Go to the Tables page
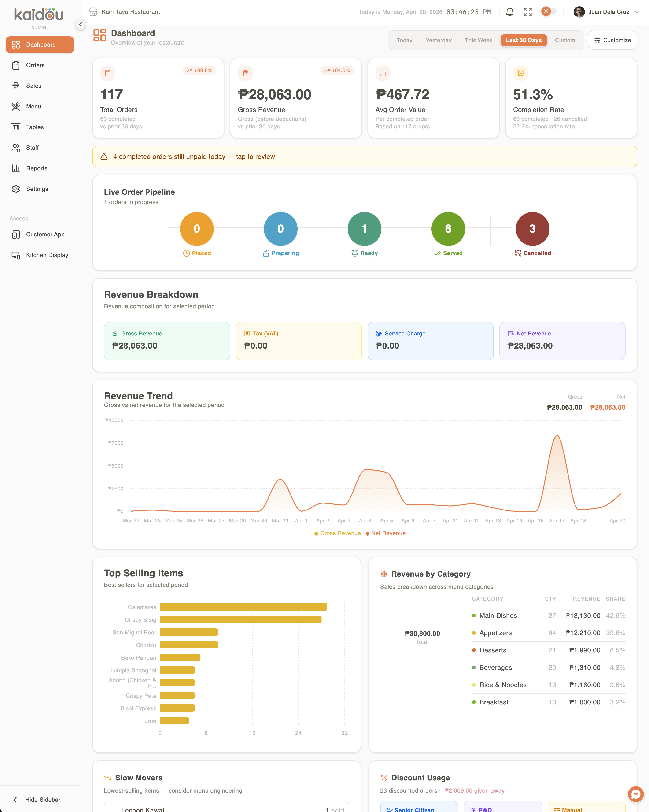The height and width of the screenshot is (812, 649). pyautogui.click(x=35, y=127)
